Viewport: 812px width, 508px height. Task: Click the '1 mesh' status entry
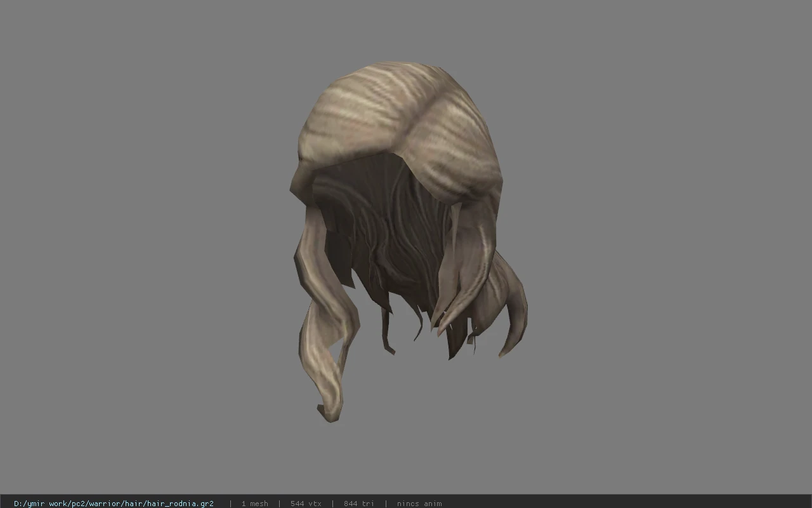(254, 504)
